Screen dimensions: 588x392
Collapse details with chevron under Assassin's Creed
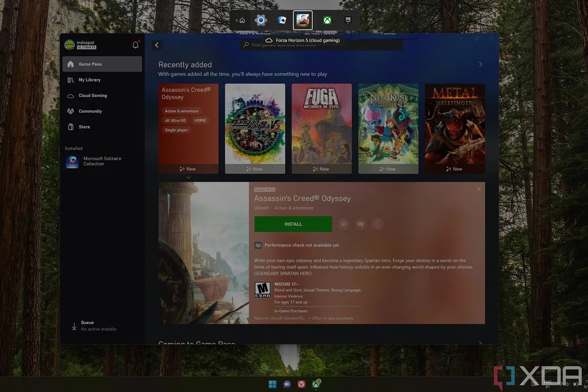coord(189,177)
